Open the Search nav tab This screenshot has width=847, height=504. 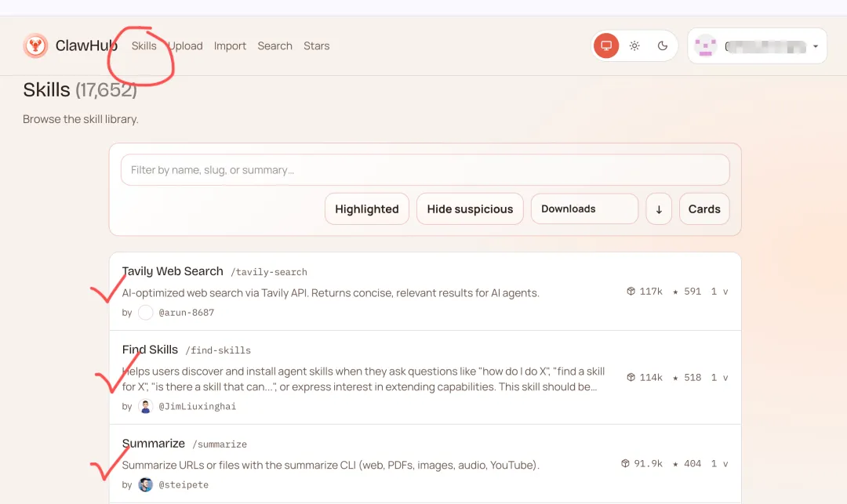click(x=275, y=46)
